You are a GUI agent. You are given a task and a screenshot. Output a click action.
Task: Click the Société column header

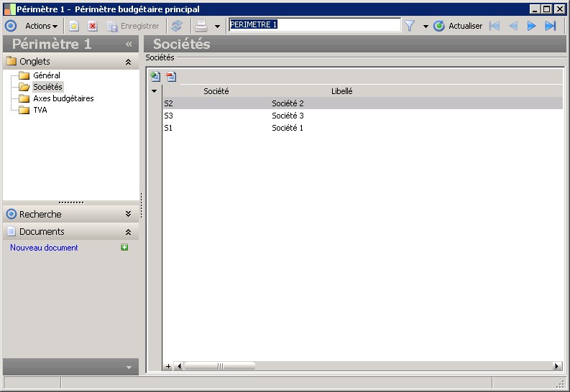coord(216,91)
